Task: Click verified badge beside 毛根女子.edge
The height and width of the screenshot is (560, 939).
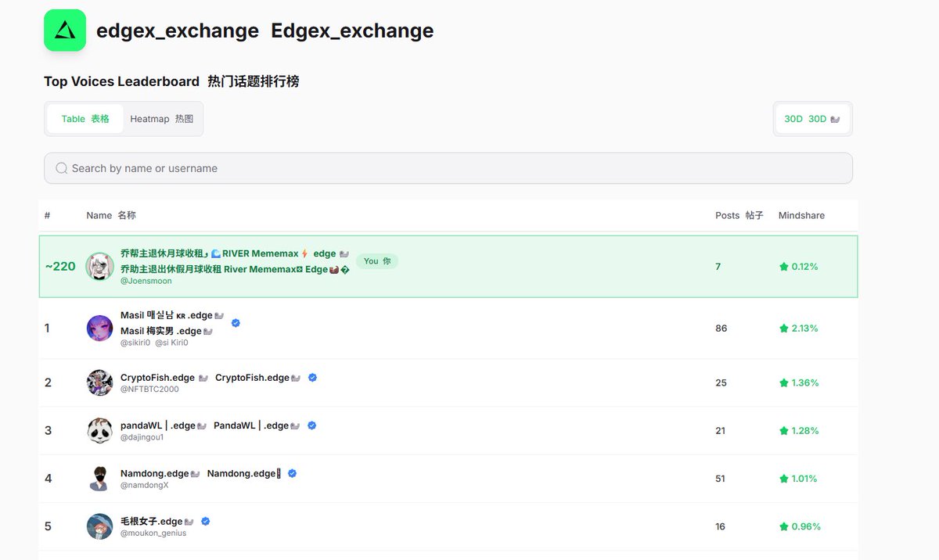Action: tap(205, 521)
